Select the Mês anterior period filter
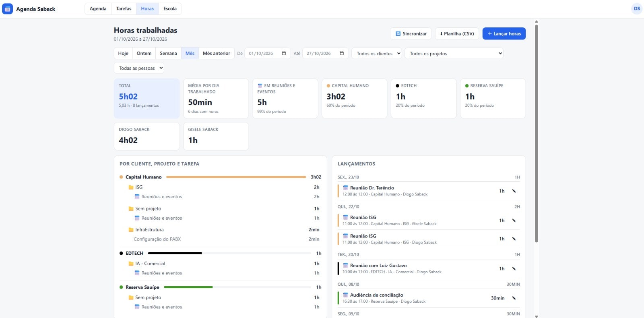The image size is (644, 318). click(x=217, y=53)
